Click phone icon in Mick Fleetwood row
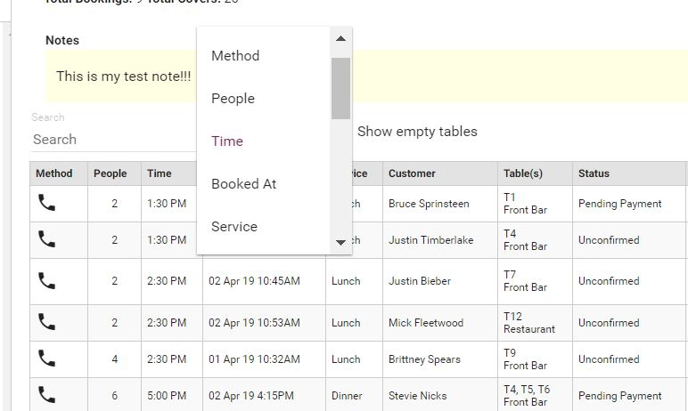The image size is (688, 411). (x=47, y=322)
